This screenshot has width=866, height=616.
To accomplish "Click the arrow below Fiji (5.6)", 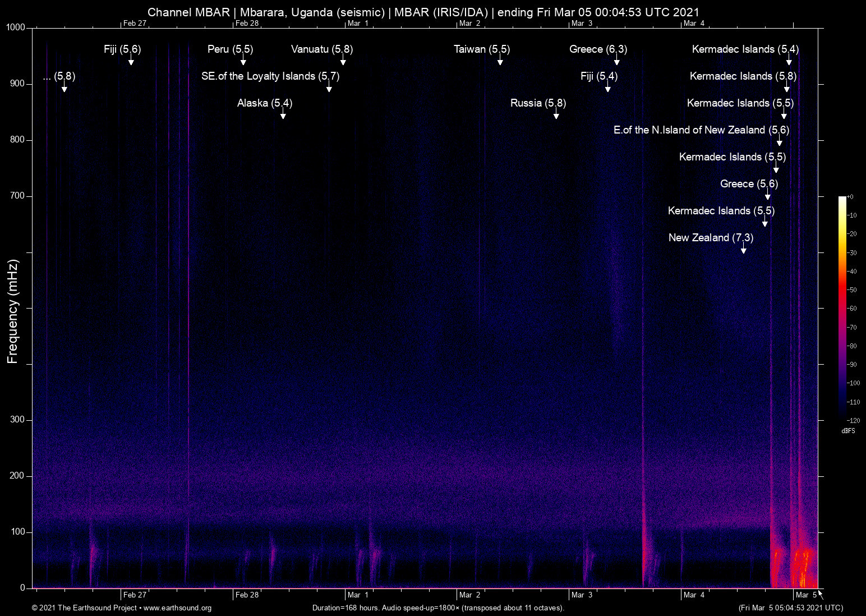I will tap(131, 61).
